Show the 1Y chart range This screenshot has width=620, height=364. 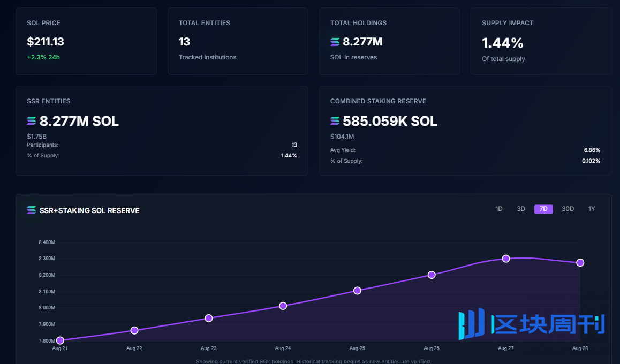pos(592,209)
